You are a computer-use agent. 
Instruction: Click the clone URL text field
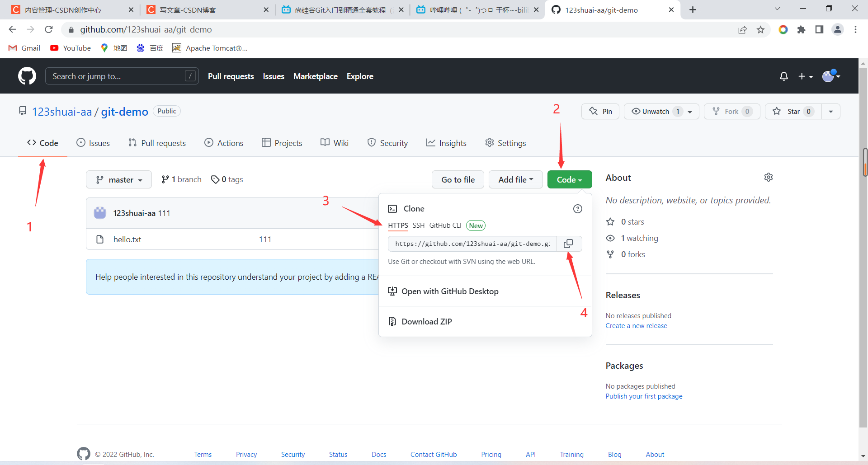pyautogui.click(x=472, y=244)
